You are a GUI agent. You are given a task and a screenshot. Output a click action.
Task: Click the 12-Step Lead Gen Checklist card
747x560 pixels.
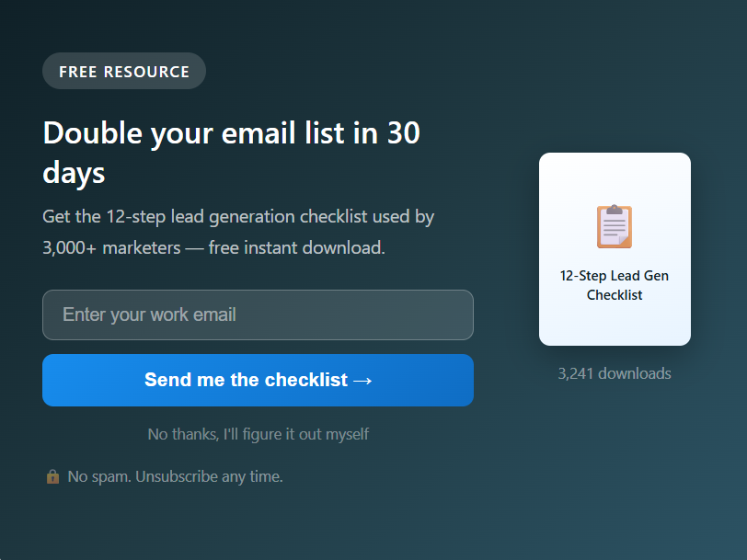point(615,248)
